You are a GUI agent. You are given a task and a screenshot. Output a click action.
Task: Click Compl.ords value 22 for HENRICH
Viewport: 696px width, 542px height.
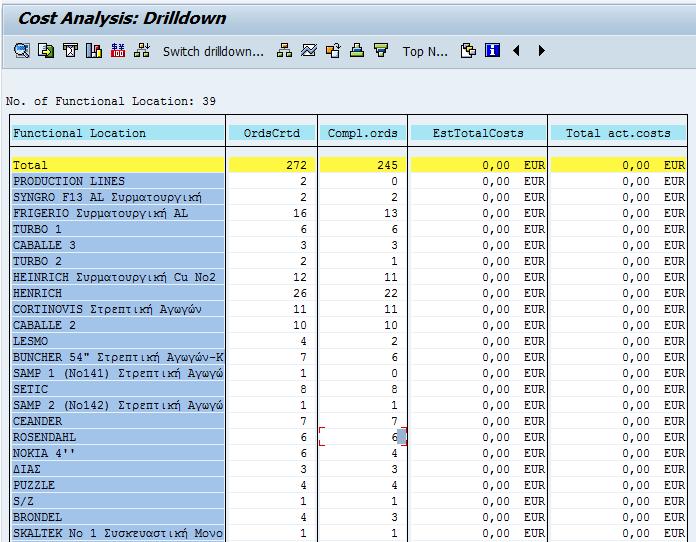(391, 293)
